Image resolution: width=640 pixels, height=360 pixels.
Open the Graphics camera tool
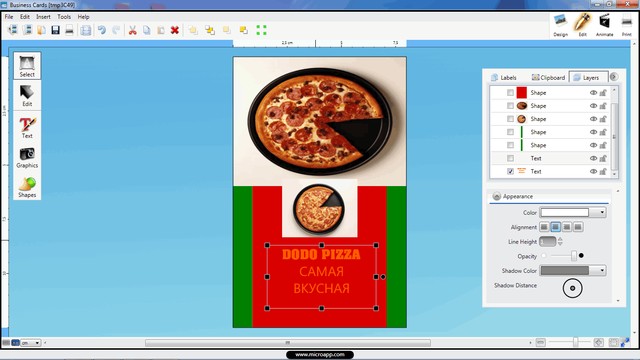tap(27, 158)
